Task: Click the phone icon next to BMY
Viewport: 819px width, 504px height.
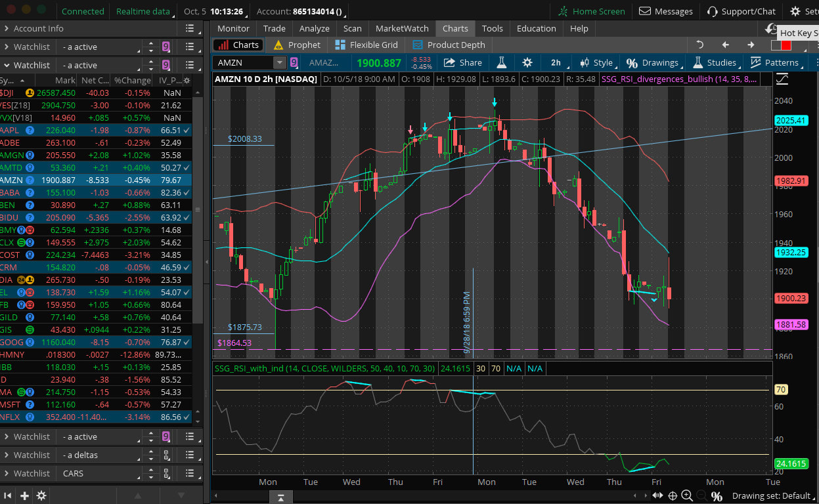Action: click(x=31, y=230)
